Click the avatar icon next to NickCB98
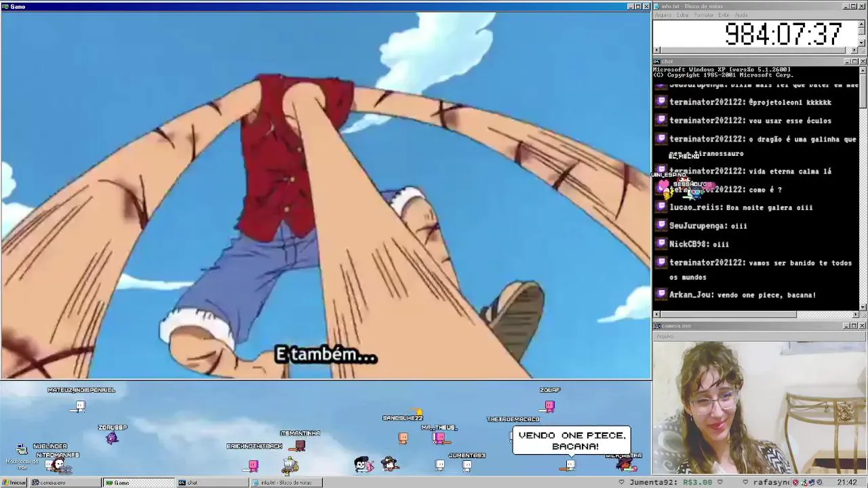868x488 pixels. pyautogui.click(x=661, y=243)
